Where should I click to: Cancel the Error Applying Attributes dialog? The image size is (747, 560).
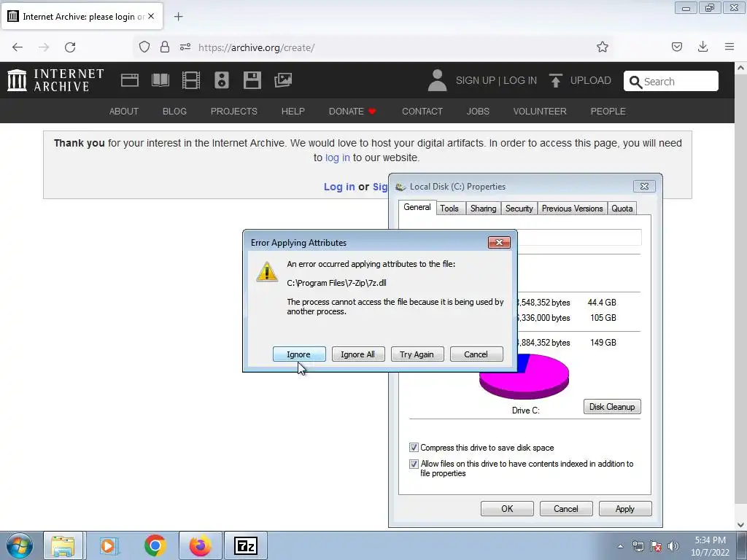click(x=476, y=354)
